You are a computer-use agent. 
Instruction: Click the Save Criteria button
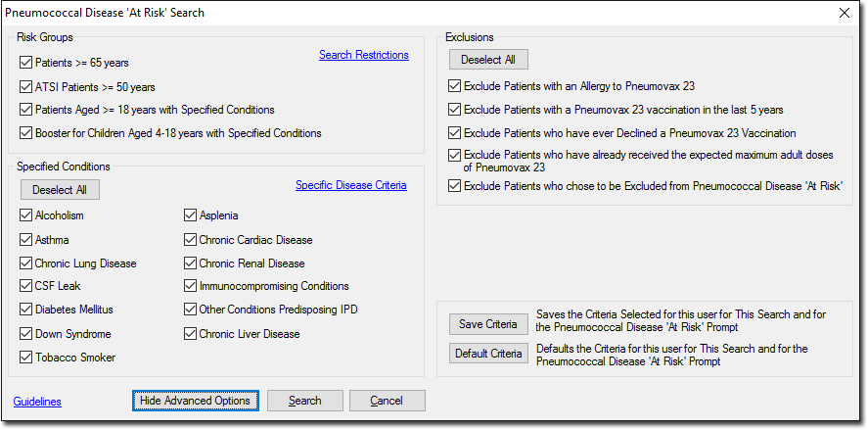[x=487, y=324]
